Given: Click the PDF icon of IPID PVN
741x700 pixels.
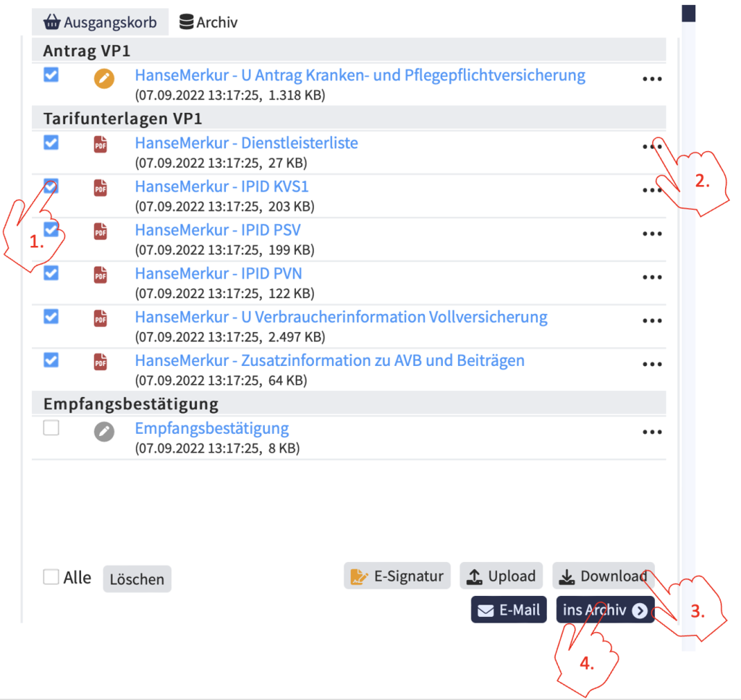Looking at the screenshot, I should [x=100, y=275].
